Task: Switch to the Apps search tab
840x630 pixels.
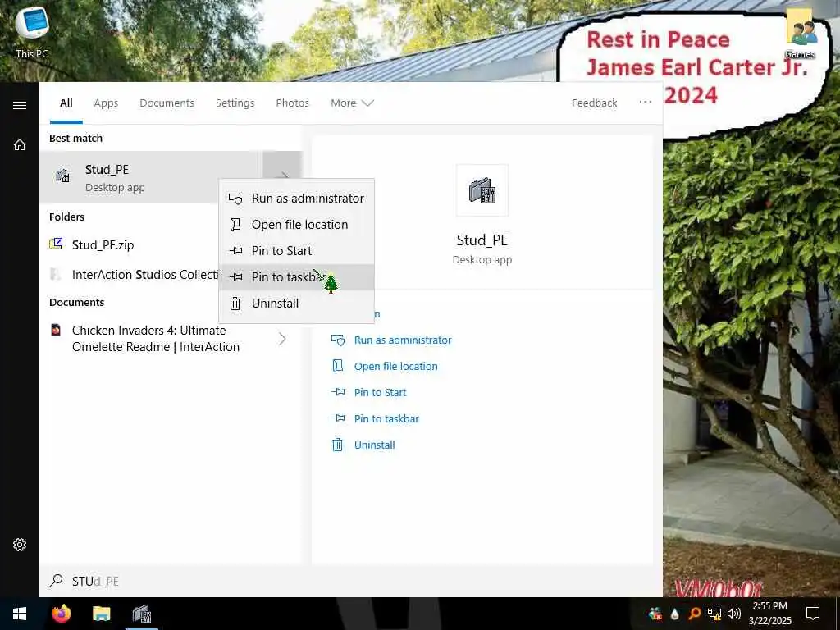Action: coord(106,103)
